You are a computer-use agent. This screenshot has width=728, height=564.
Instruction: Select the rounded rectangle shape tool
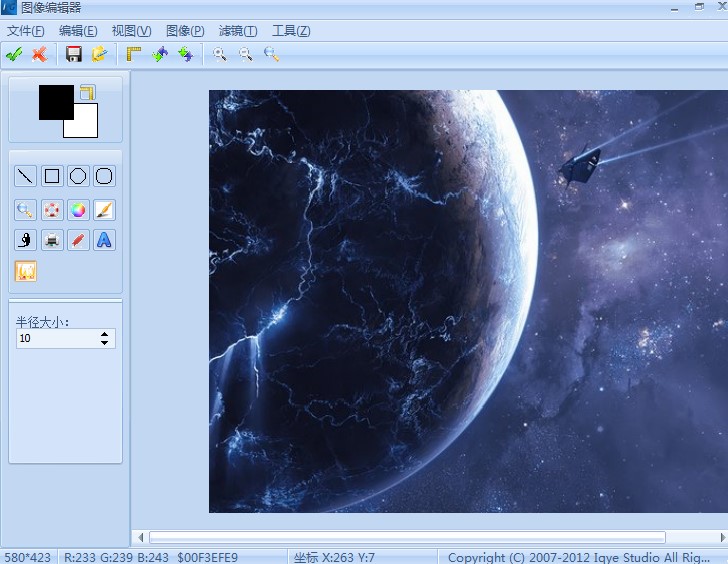click(x=104, y=177)
